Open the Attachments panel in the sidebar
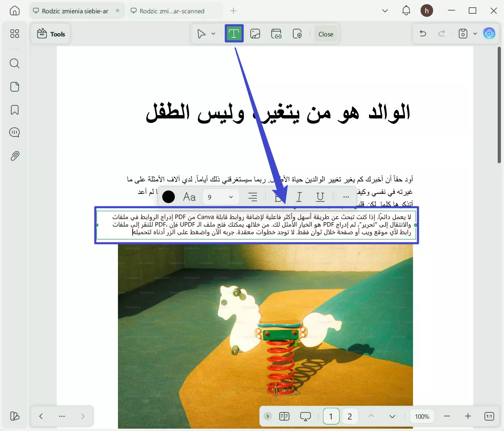 (14, 156)
